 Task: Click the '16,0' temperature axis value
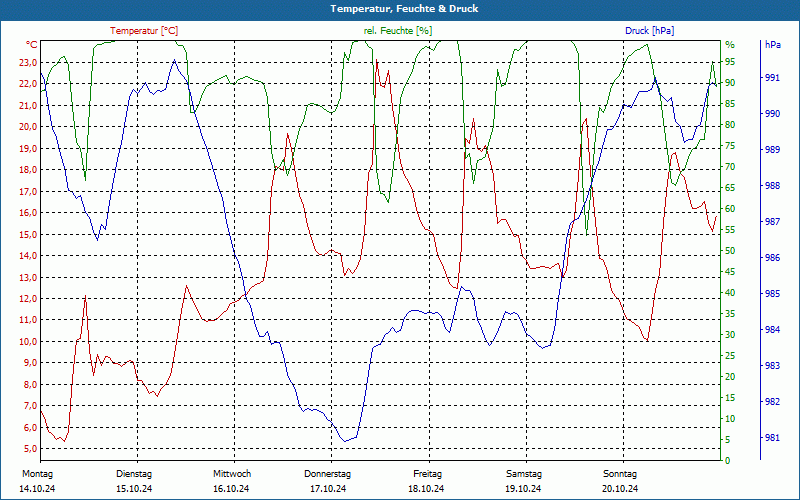pyautogui.click(x=28, y=213)
